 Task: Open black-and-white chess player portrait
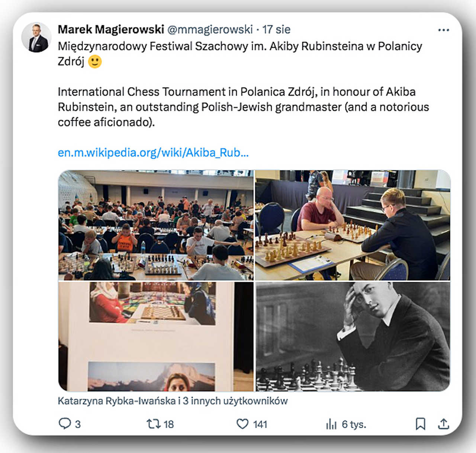tap(353, 336)
